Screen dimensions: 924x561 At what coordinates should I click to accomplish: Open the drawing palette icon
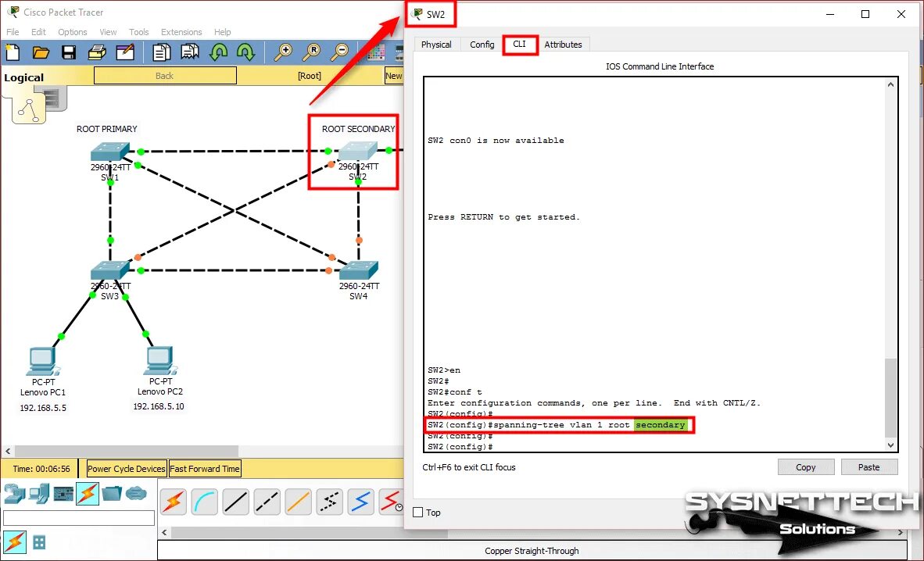click(x=375, y=53)
